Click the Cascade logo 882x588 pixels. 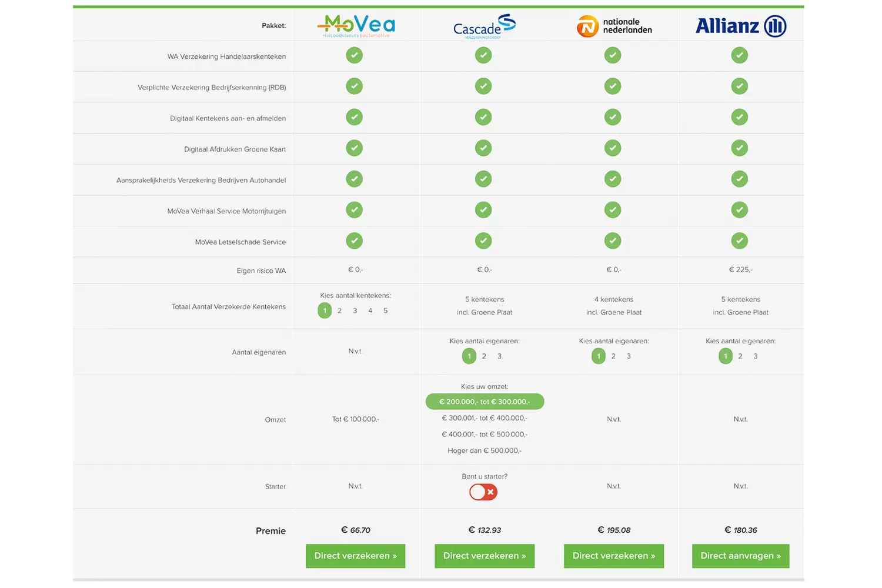484,26
